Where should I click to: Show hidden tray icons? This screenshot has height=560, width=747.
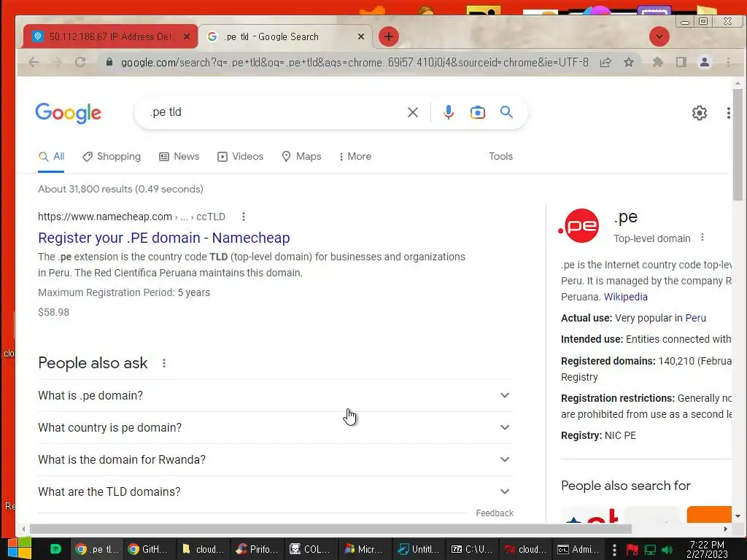point(614,550)
